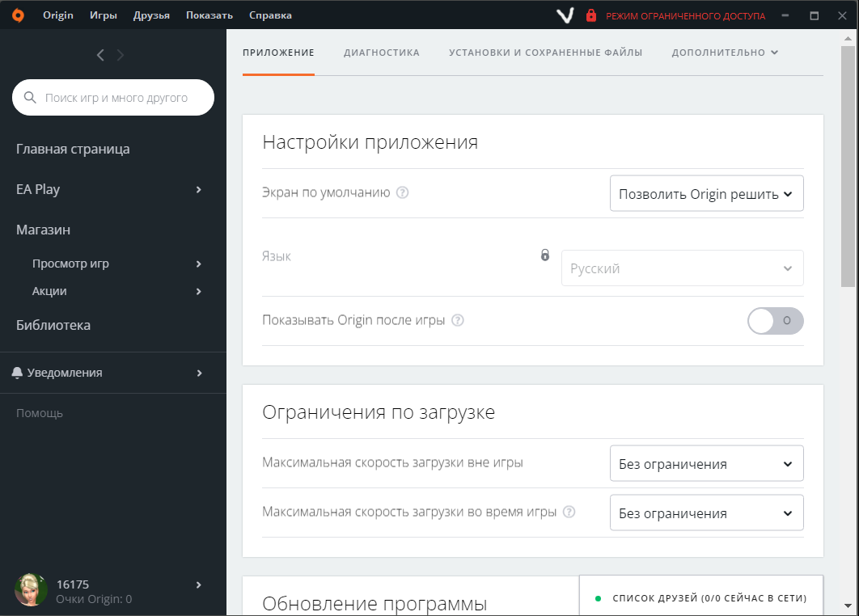Open the Библиотека section
The height and width of the screenshot is (616, 859).
53,325
